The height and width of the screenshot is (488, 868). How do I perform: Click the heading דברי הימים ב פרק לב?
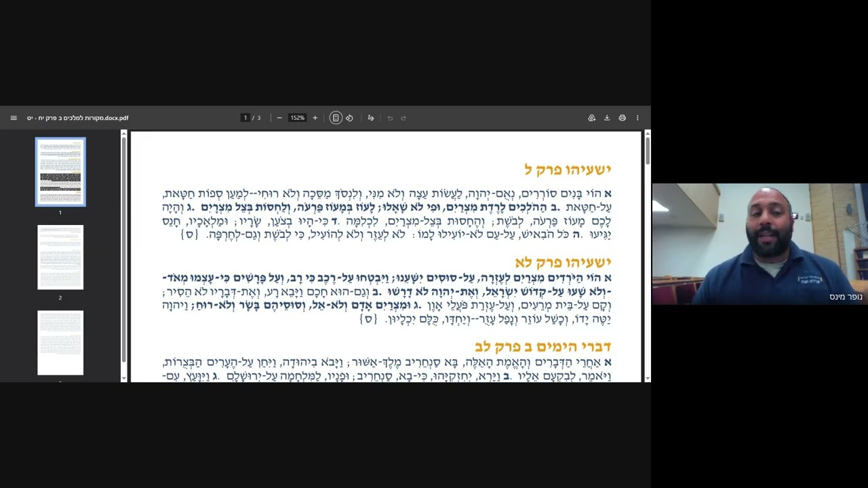coord(543,346)
